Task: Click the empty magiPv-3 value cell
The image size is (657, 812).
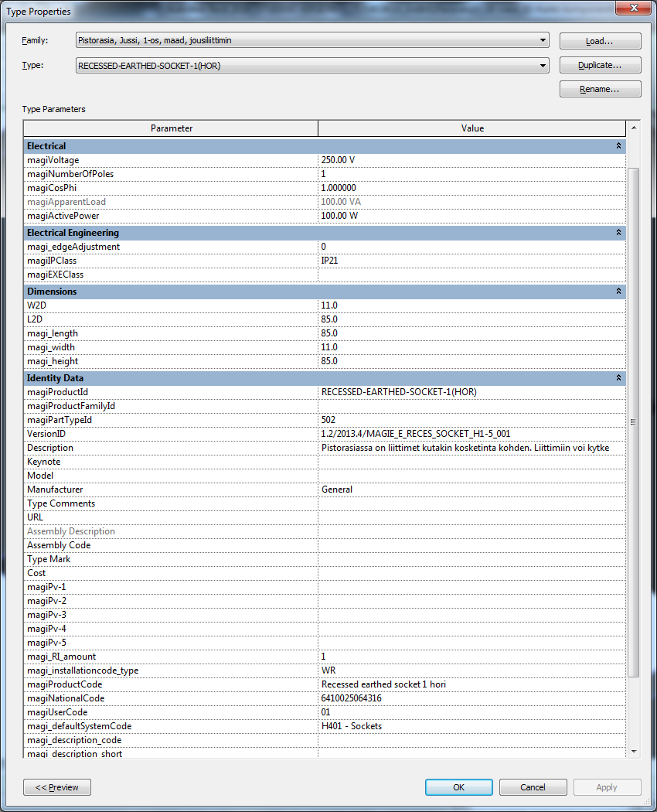Action: [471, 616]
